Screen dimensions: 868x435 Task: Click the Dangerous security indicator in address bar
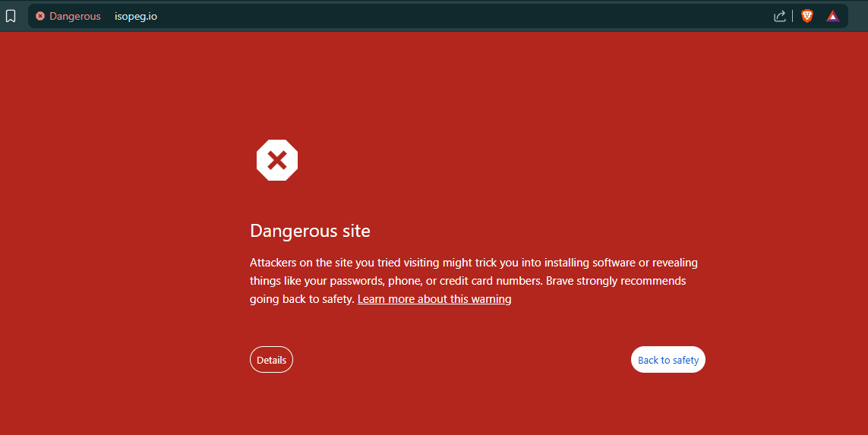pos(68,16)
